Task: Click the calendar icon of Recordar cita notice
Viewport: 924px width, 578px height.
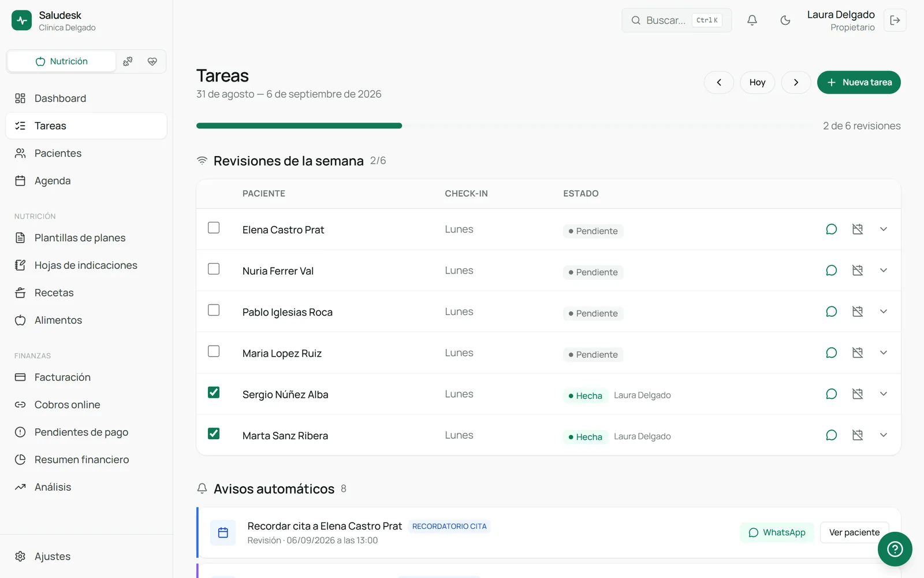Action: 223,533
